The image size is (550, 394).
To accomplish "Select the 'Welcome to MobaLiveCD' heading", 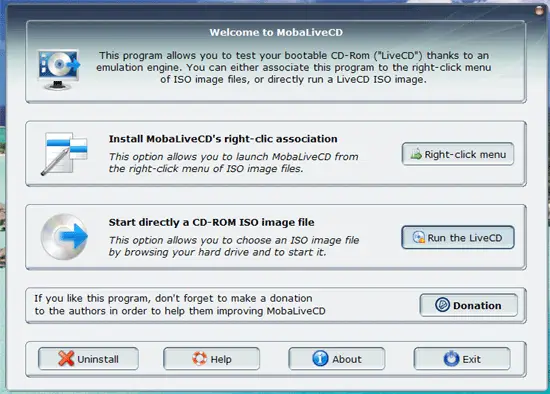I will point(276,33).
